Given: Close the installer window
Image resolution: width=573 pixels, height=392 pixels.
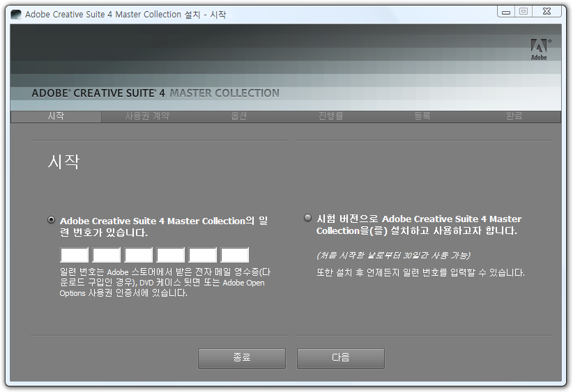Looking at the screenshot, I should (x=547, y=12).
